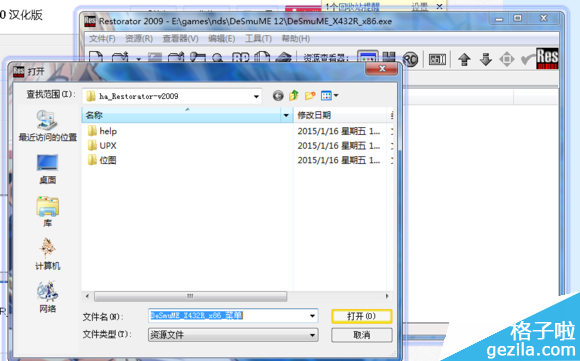580x361 pixels.
Task: Click the modified date of the help folder
Action: [338, 131]
